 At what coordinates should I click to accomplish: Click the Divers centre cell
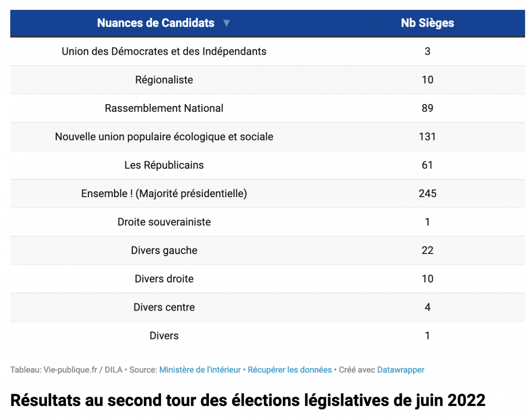point(164,307)
